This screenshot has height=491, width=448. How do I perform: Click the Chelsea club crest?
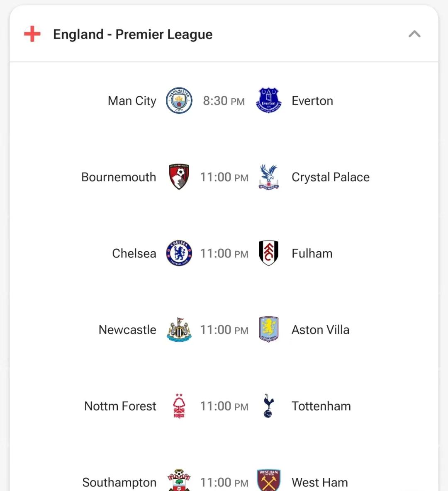point(179,253)
